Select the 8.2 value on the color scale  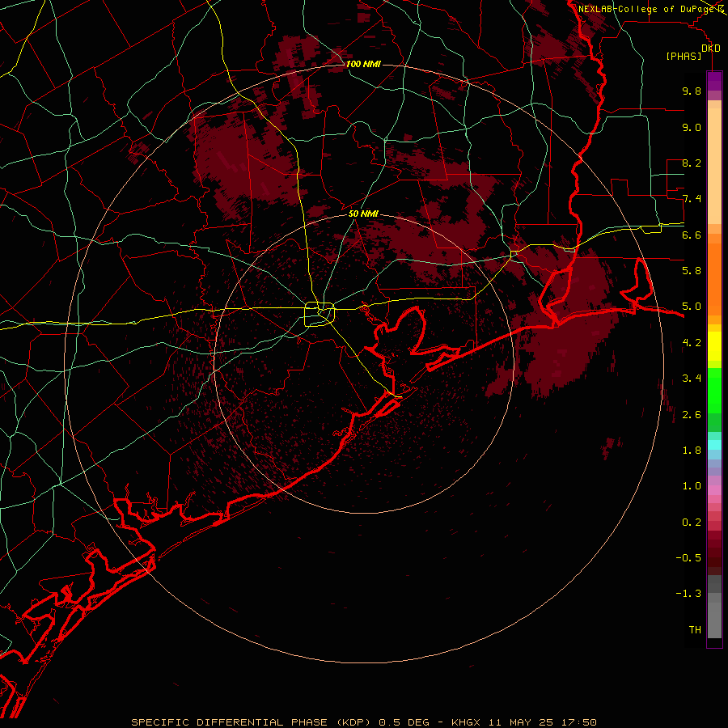692,163
